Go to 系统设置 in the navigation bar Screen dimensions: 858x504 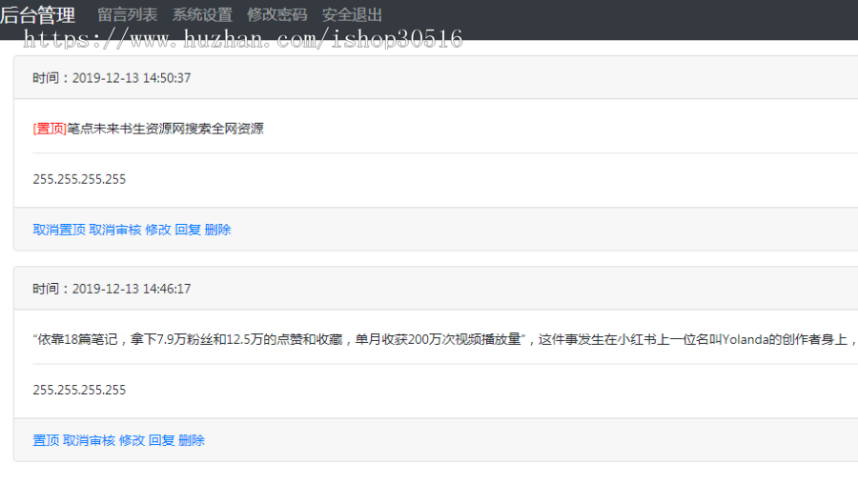pos(202,14)
